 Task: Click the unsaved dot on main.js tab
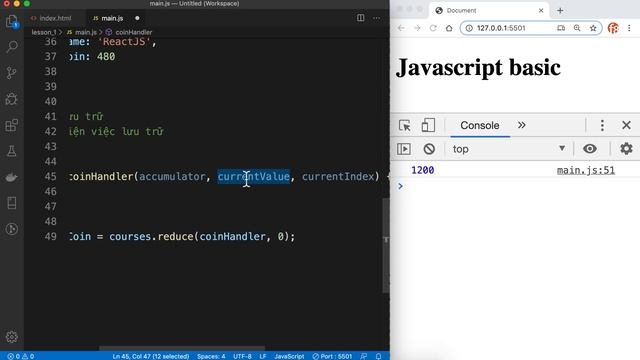tap(137, 18)
